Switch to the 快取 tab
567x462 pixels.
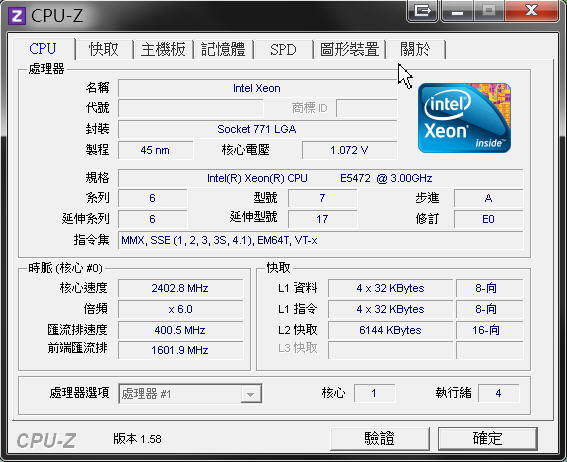tap(104, 49)
